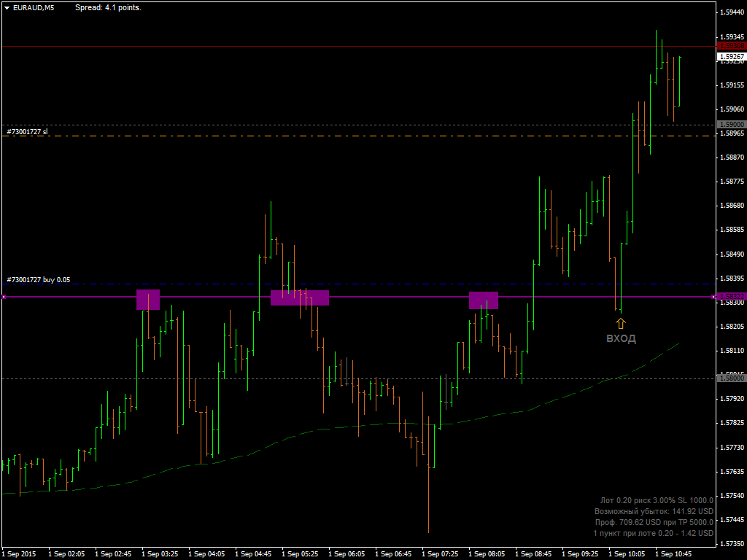
Task: Click the orange stop-loss dashed line
Action: [357, 136]
